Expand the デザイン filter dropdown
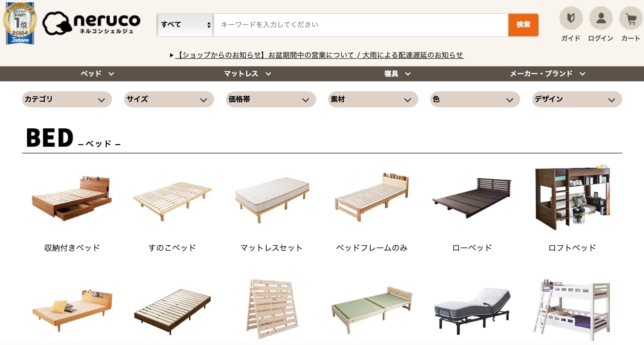644x345 pixels. coord(577,99)
